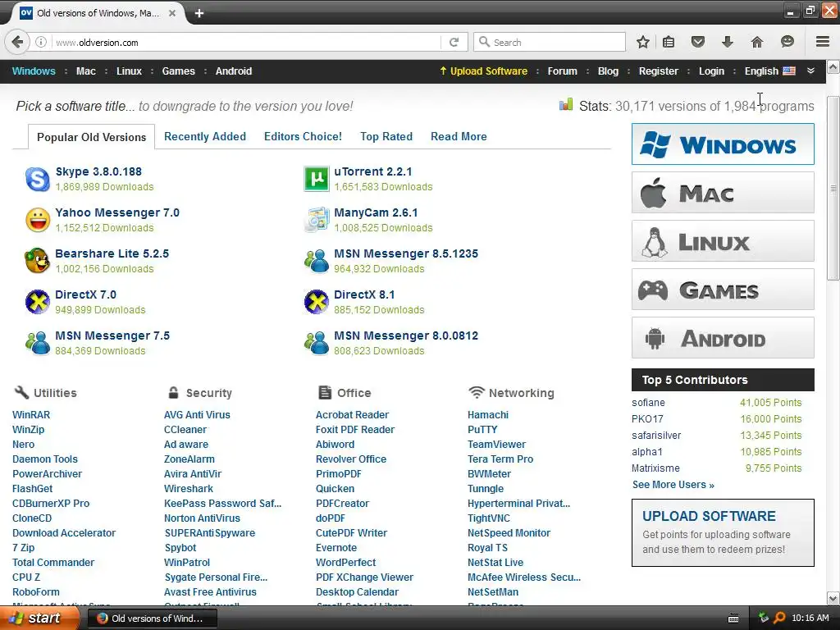Screen dimensions: 840x630
Task: Open the Firefox hamburger menu
Action: tap(822, 42)
